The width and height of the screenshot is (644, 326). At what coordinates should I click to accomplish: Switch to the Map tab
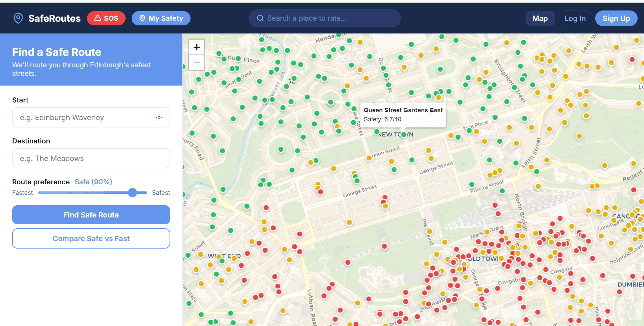[540, 18]
